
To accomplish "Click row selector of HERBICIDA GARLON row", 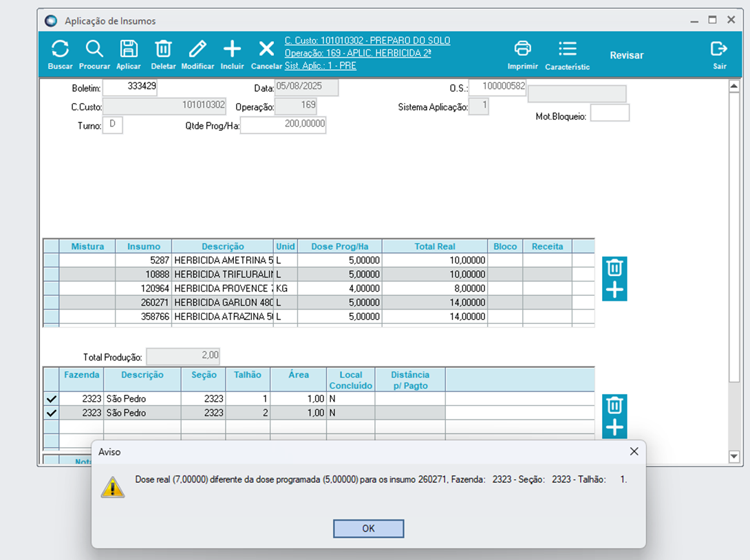I will pos(51,303).
